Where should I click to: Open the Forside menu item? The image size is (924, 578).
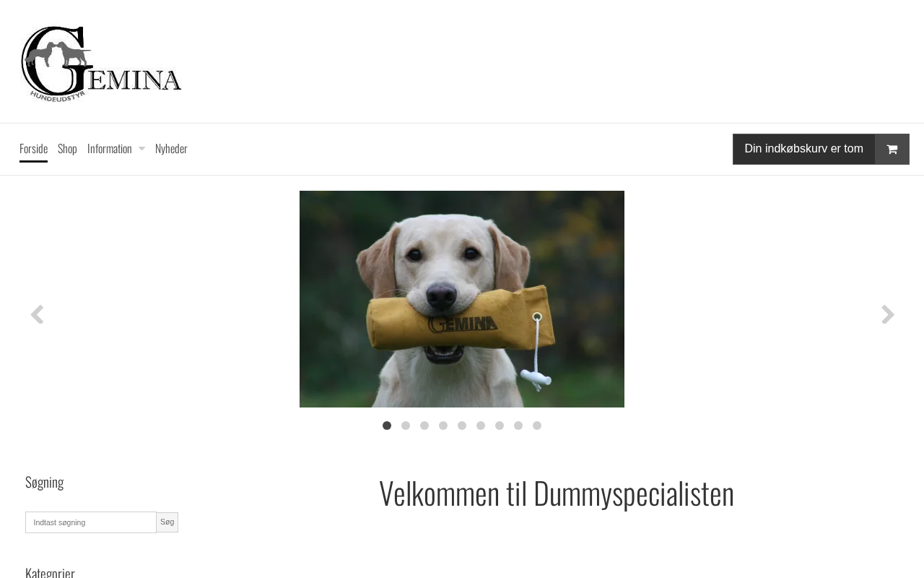(x=33, y=149)
